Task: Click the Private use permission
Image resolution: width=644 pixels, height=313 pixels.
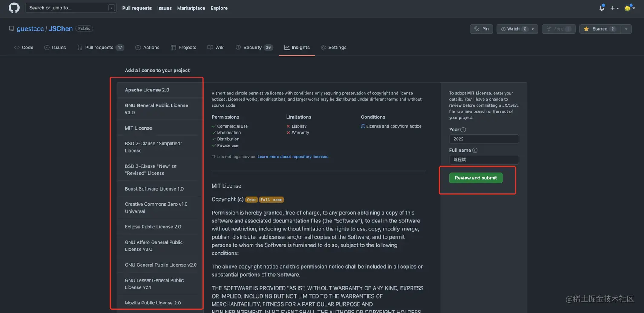Action: point(225,145)
